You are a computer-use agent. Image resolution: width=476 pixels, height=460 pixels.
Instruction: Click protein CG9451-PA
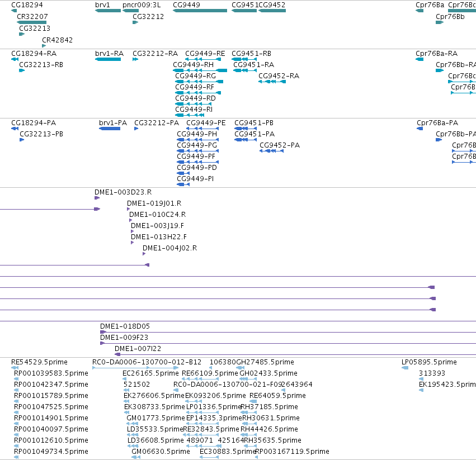click(x=255, y=134)
